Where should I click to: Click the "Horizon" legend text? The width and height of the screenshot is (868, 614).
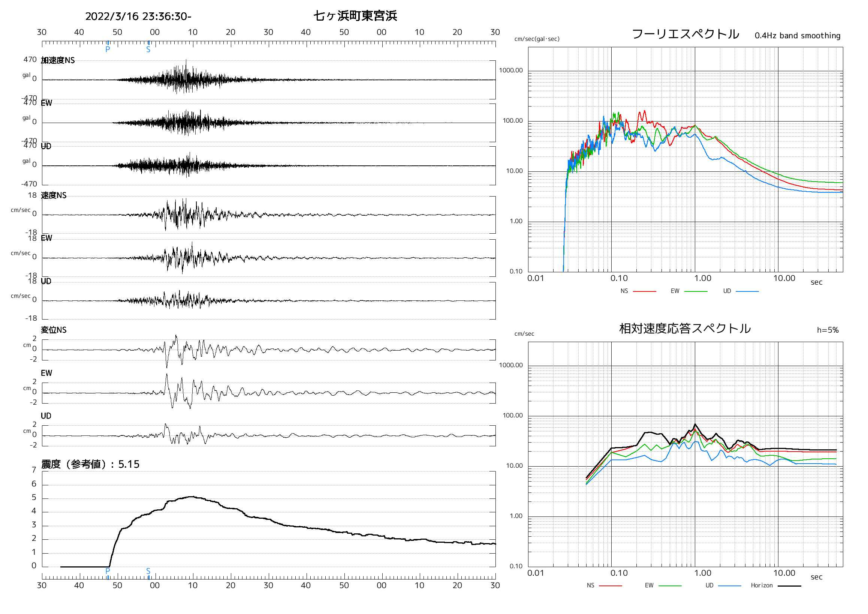pos(762,585)
